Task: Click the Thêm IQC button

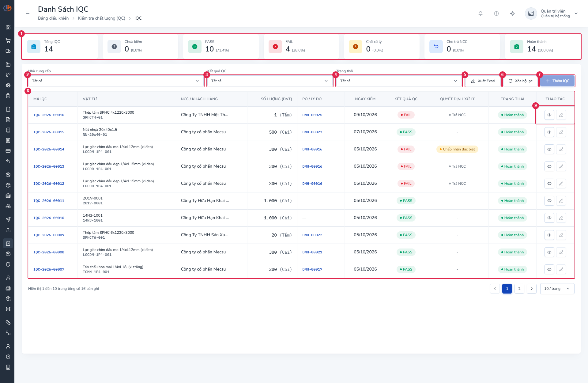Action: pos(557,81)
